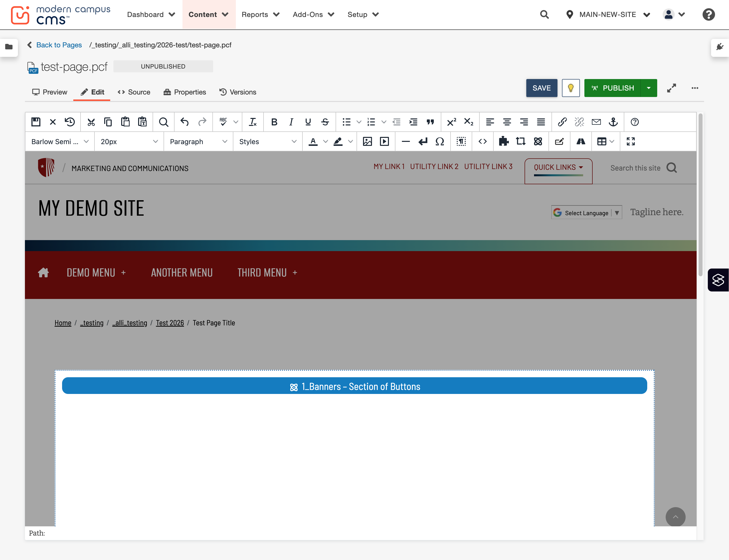729x560 pixels.
Task: Open the MAIN-NEW-SITE site selector
Action: coord(608,14)
